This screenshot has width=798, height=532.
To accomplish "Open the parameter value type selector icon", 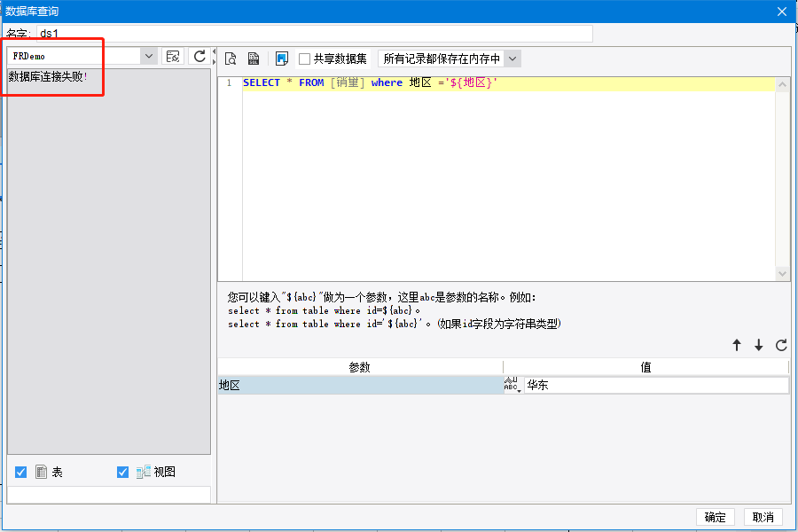I will [x=513, y=385].
